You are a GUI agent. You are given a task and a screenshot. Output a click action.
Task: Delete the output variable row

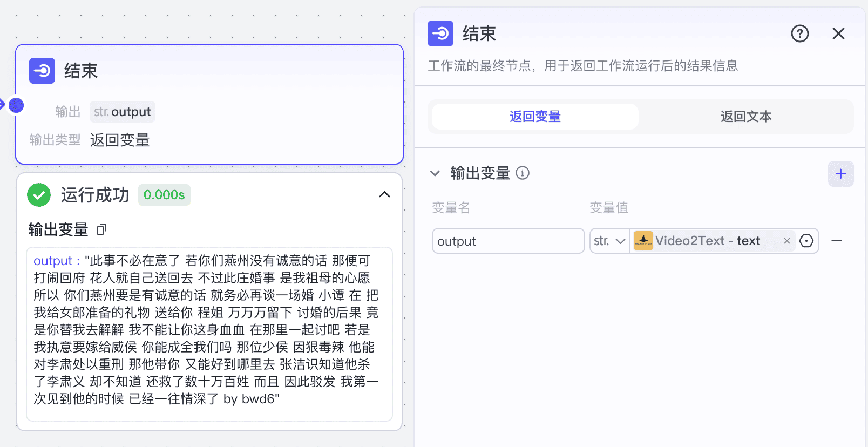(837, 241)
